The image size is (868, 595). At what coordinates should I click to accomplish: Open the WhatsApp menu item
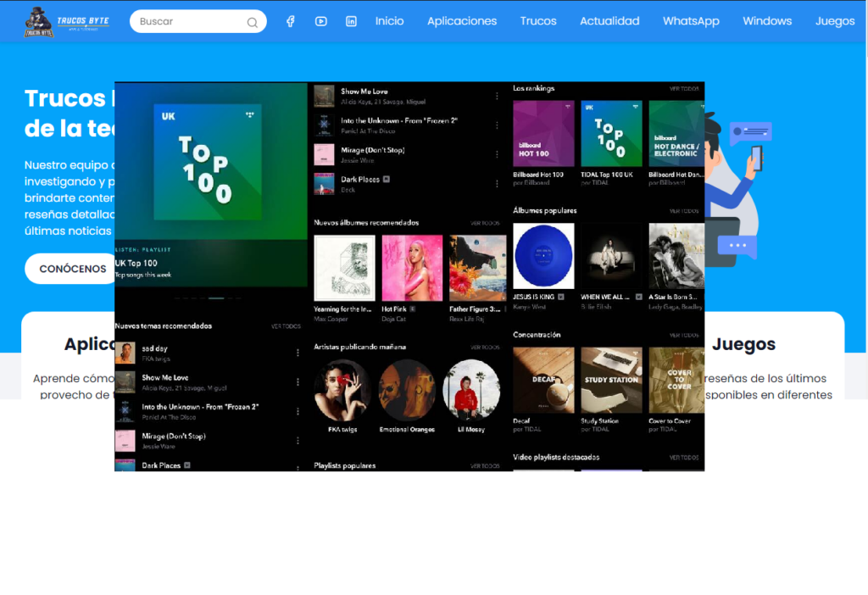[691, 21]
